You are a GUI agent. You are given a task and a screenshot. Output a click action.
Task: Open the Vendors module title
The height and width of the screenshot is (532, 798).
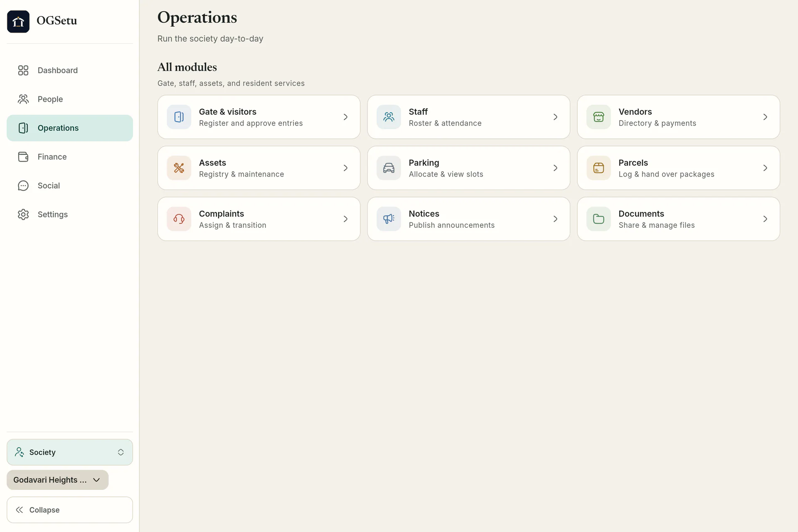point(635,111)
